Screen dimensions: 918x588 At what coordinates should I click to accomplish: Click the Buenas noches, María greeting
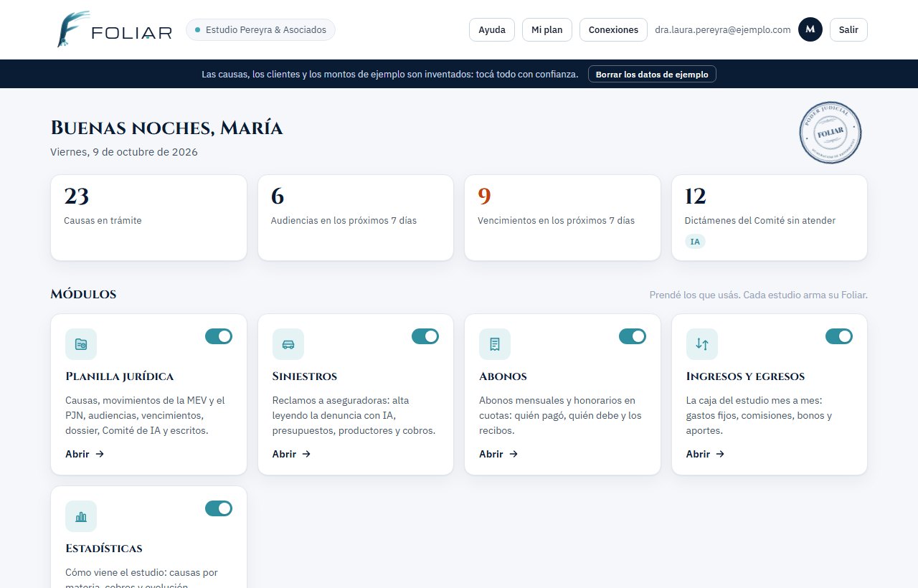click(x=166, y=128)
